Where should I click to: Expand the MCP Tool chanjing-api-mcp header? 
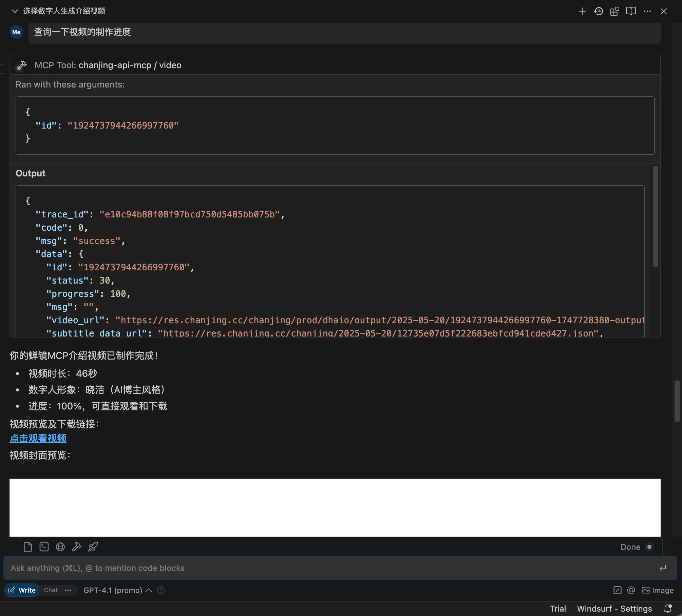pos(335,65)
